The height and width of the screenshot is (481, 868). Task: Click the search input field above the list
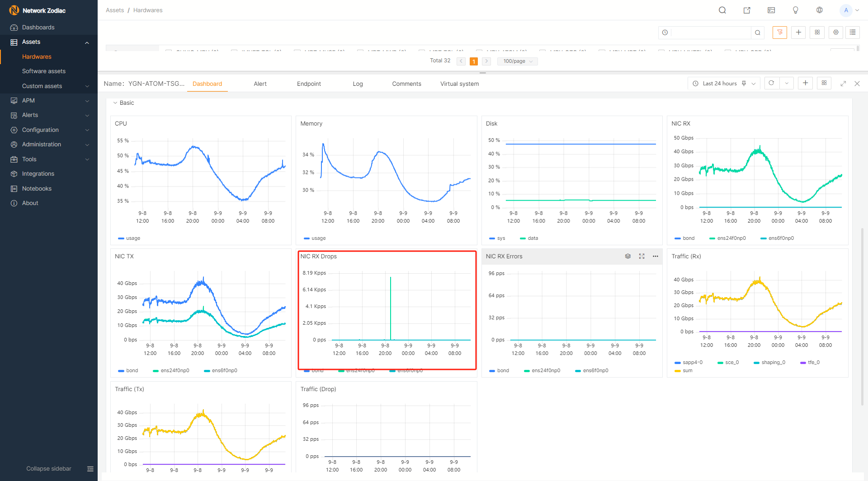(x=711, y=33)
